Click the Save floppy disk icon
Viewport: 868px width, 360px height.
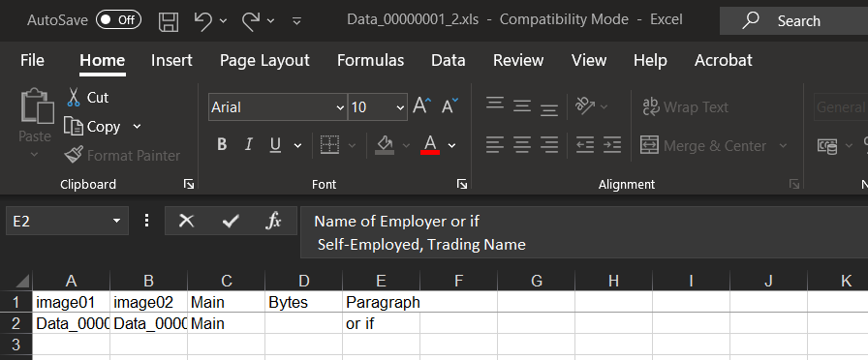tap(169, 21)
